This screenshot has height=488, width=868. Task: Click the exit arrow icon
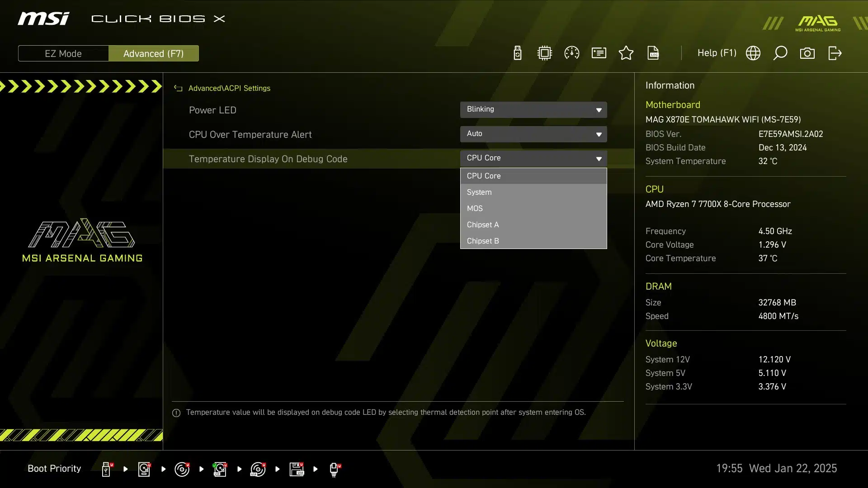(x=835, y=53)
